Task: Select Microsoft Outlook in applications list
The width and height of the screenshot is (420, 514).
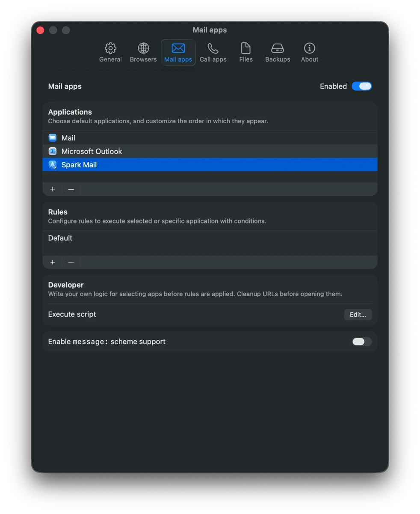Action: [x=210, y=151]
